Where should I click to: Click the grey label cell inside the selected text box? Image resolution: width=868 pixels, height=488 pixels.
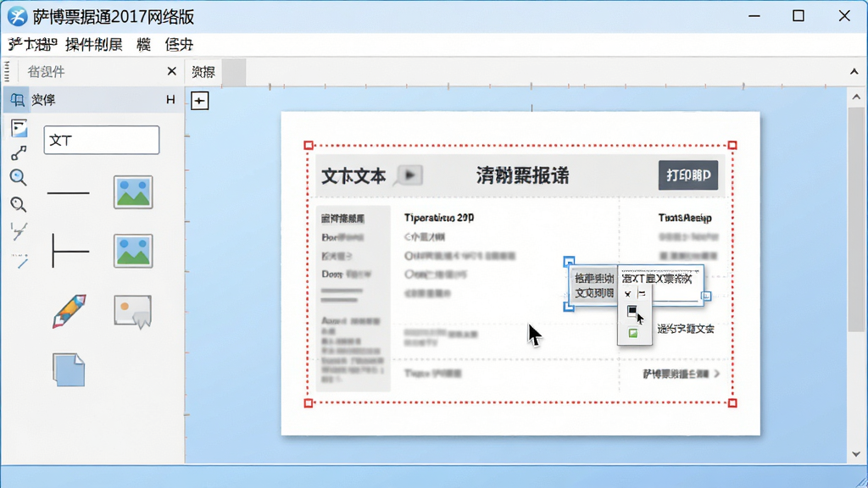tap(594, 286)
